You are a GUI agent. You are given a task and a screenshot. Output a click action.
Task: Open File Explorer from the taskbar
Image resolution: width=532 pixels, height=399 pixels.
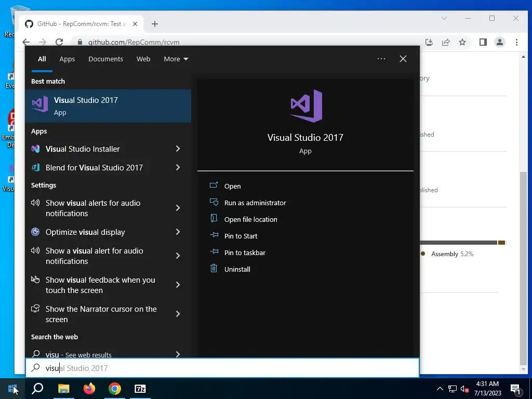[63, 389]
